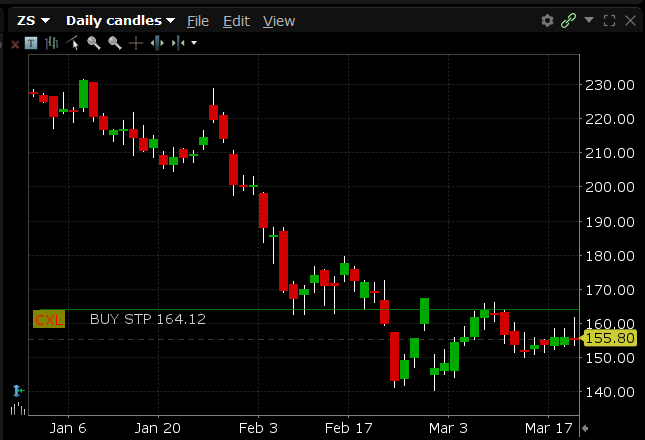Screen dimensions: 645x440
Task: Click the blue price scale adjust icon
Action: tap(18, 390)
